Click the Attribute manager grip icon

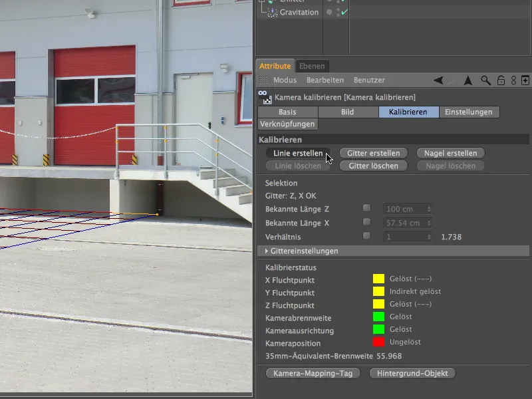[263, 80]
